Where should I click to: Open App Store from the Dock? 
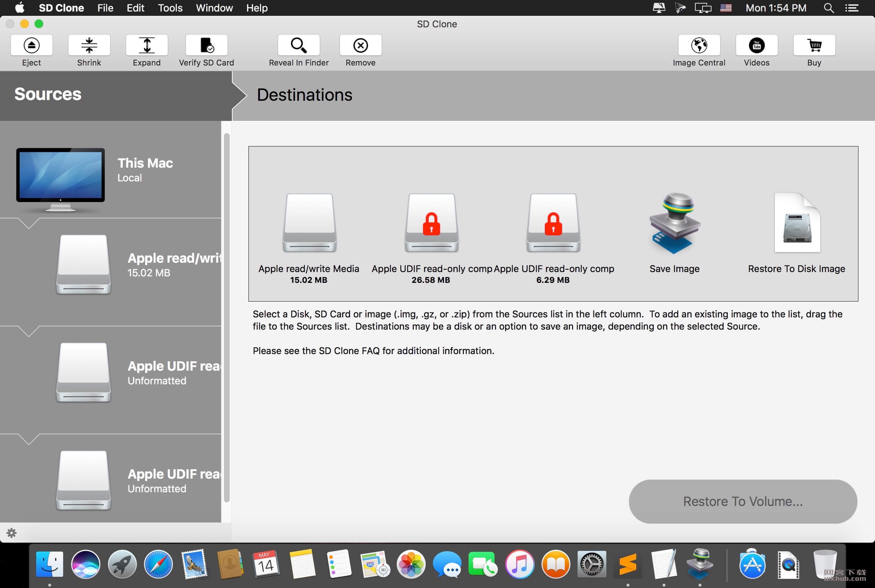tap(752, 564)
